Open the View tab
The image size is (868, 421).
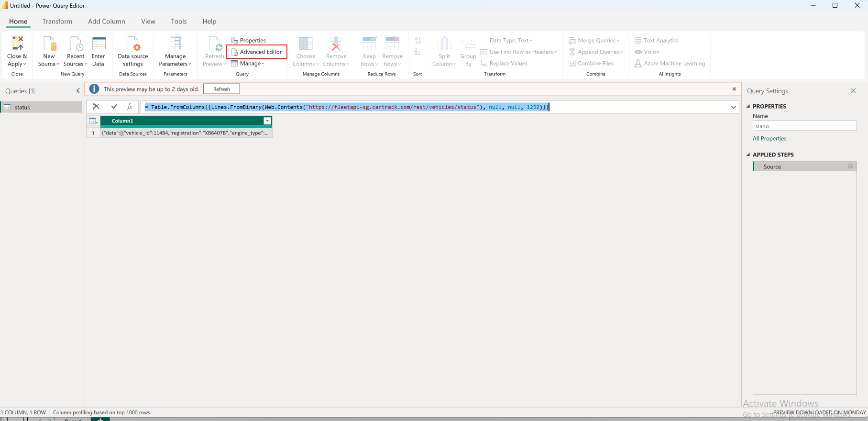click(x=148, y=22)
